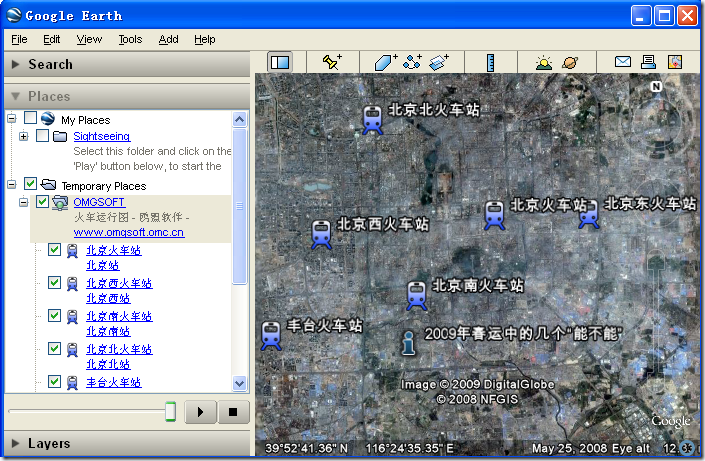This screenshot has width=705, height=461.
Task: Print the current view
Action: point(648,62)
